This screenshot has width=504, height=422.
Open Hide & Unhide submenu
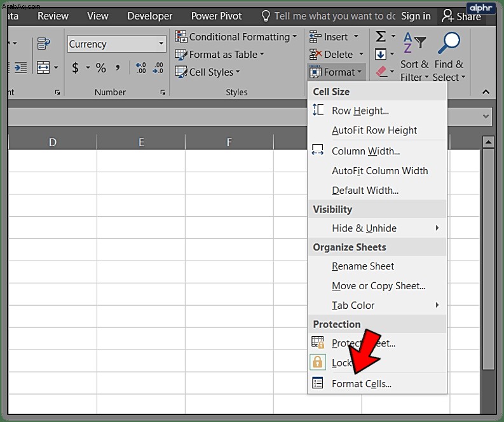378,228
